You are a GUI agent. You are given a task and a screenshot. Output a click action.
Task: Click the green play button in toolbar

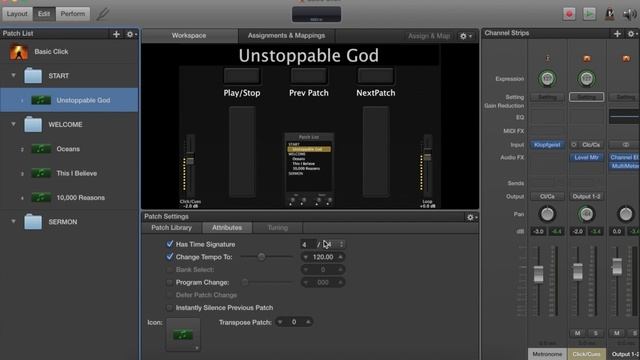[x=589, y=14]
